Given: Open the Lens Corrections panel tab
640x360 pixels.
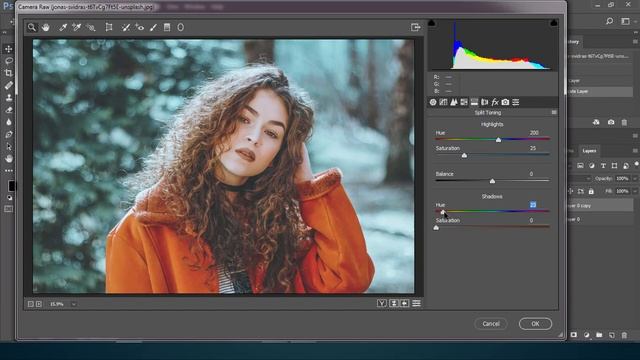Looking at the screenshot, I should [484, 102].
